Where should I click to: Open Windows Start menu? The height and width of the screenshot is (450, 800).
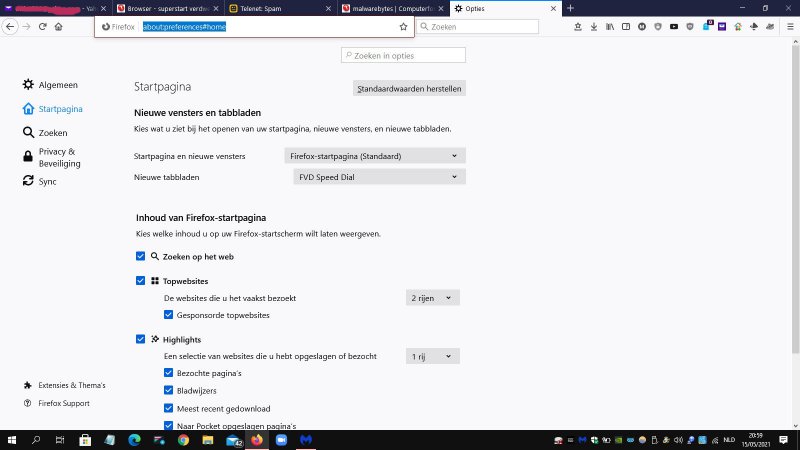(12, 440)
